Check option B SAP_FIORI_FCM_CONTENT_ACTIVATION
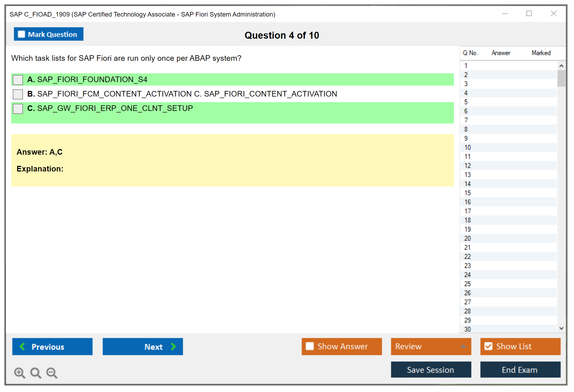 click(x=18, y=94)
